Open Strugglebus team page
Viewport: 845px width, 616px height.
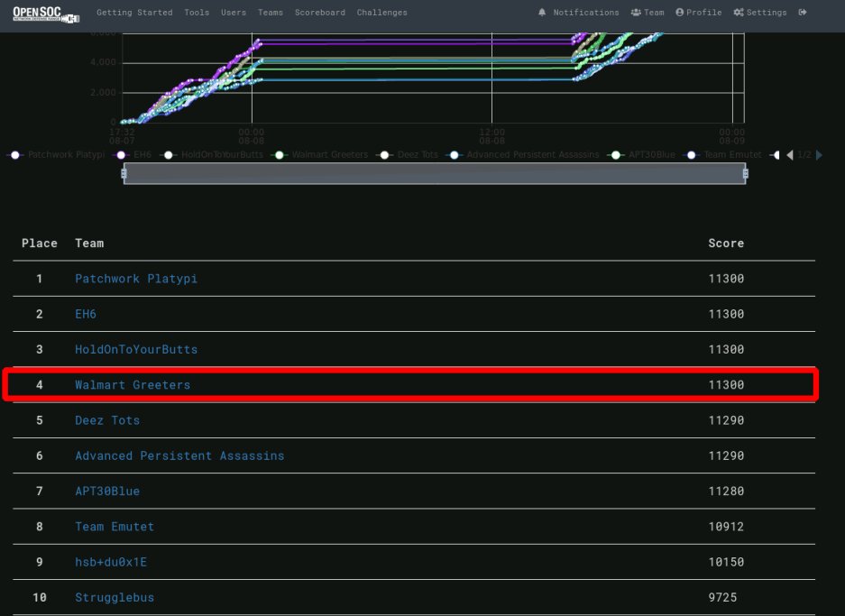pyautogui.click(x=115, y=598)
